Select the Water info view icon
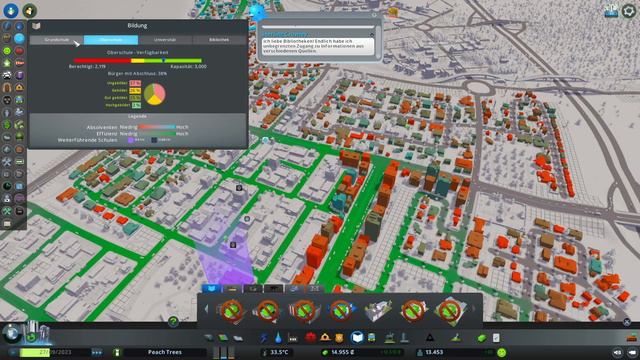The height and width of the screenshot is (360, 640). pyautogui.click(x=19, y=26)
